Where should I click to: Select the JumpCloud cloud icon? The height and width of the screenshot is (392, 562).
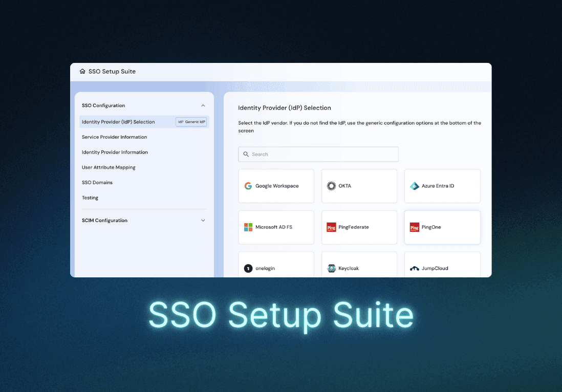coord(414,268)
